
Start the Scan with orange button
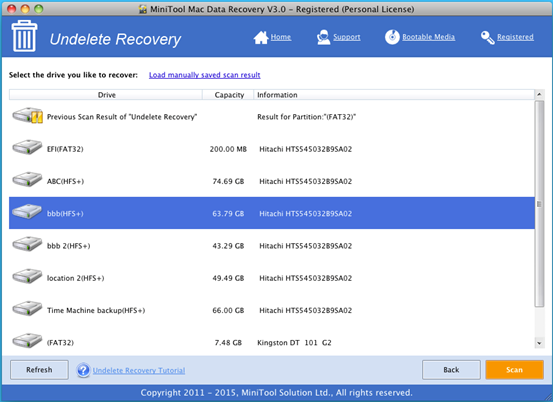(x=514, y=370)
